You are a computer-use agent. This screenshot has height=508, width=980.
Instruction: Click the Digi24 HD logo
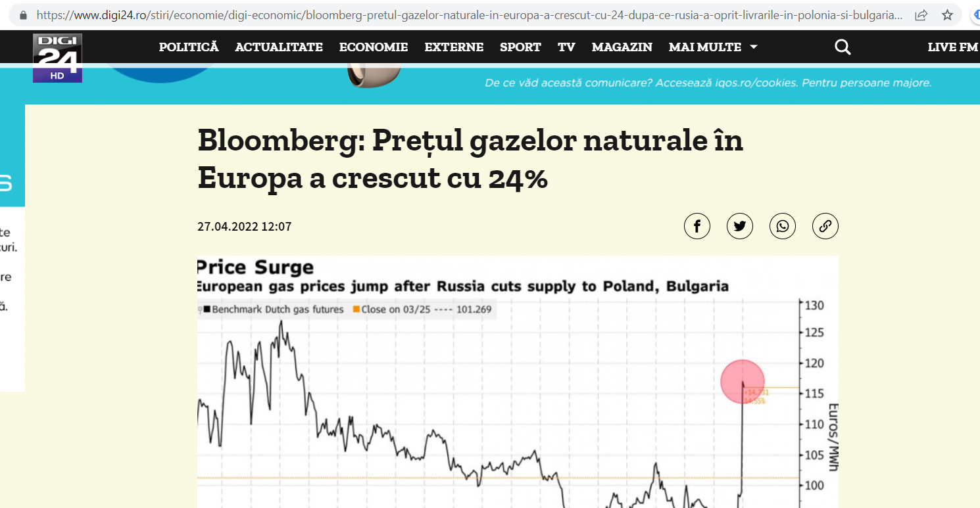point(57,58)
